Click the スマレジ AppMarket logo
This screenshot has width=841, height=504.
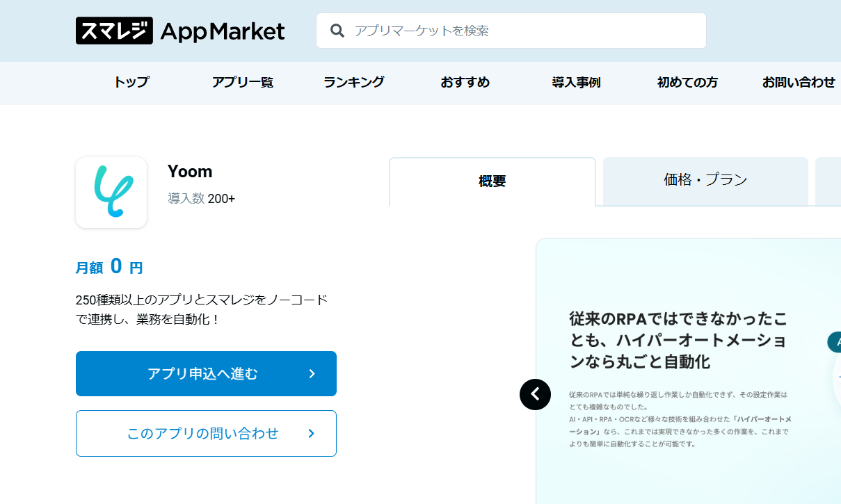pos(180,31)
